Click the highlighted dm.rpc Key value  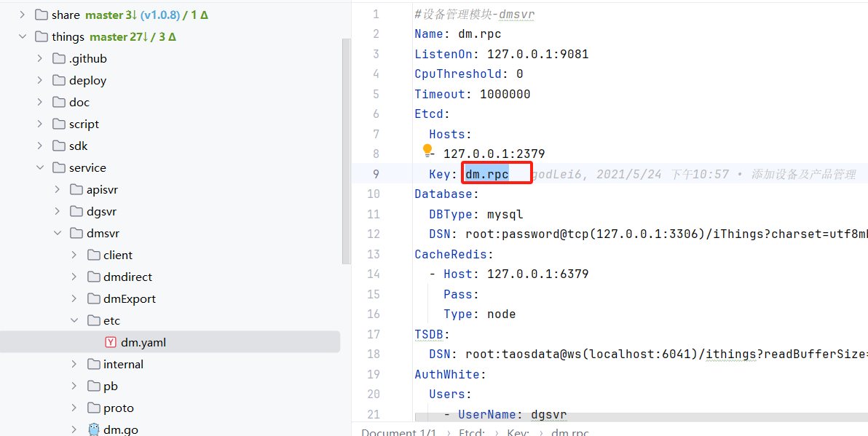coord(487,174)
